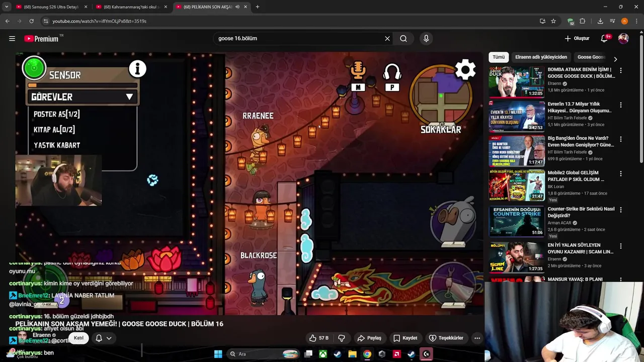This screenshot has height=362, width=644.
Task: Open the BOMBA ATMAK BENİM İŞİM thumbnail
Action: (516, 82)
